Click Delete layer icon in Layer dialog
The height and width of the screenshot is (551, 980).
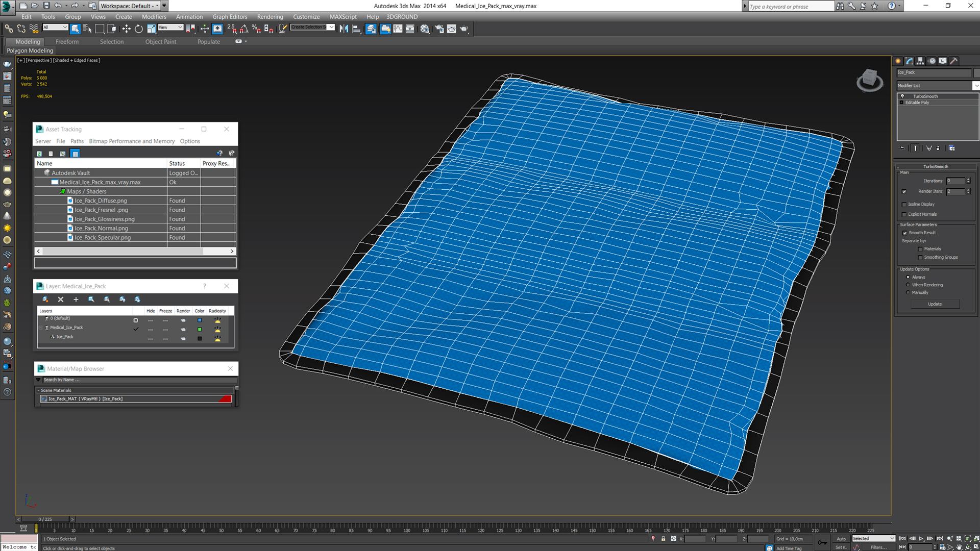click(x=61, y=299)
